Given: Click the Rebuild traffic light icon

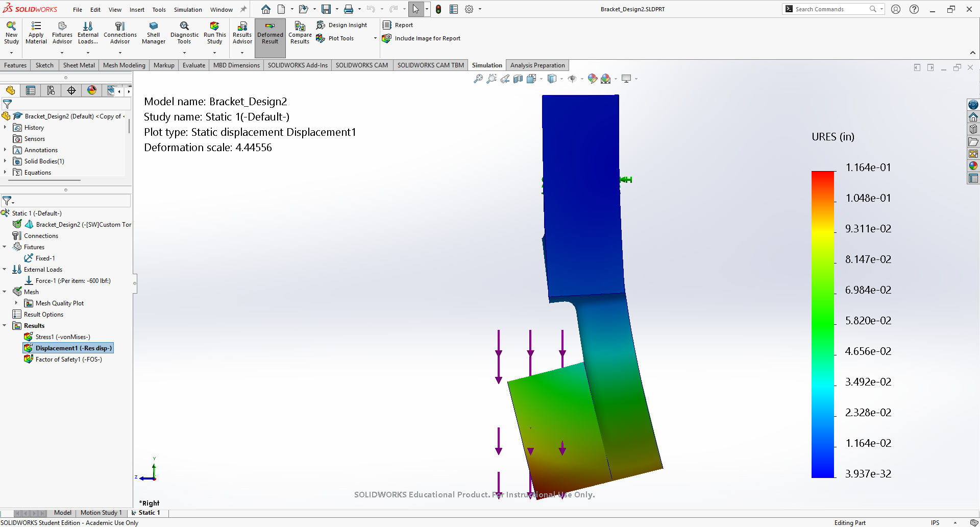Looking at the screenshot, I should (438, 9).
